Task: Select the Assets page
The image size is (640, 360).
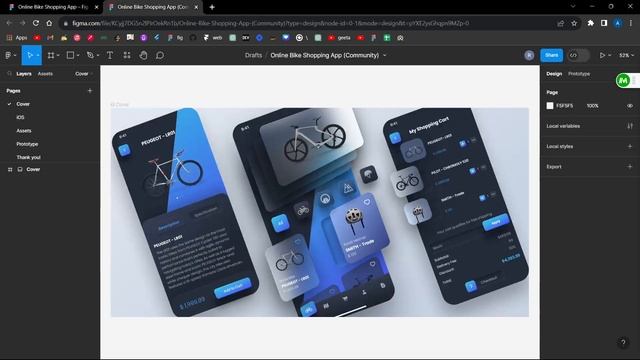Action: click(x=24, y=131)
